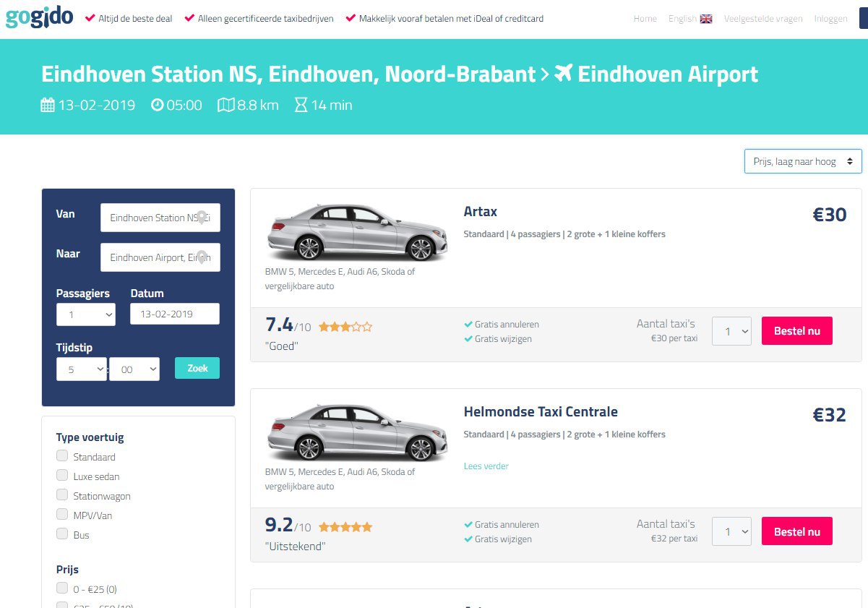The image size is (868, 608).
Task: Open the Passagiers dropdown
Action: [86, 314]
